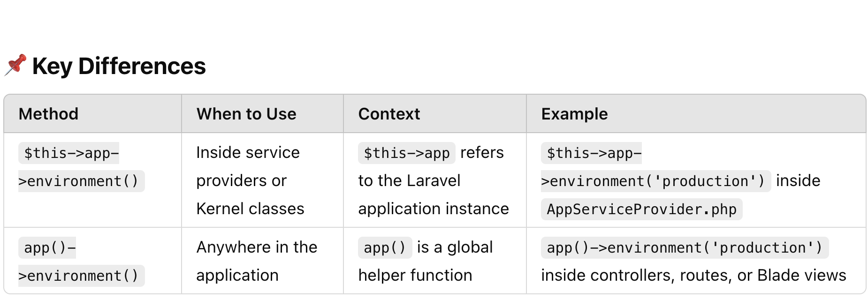Click the word 'inside' after the production example

pos(798,180)
